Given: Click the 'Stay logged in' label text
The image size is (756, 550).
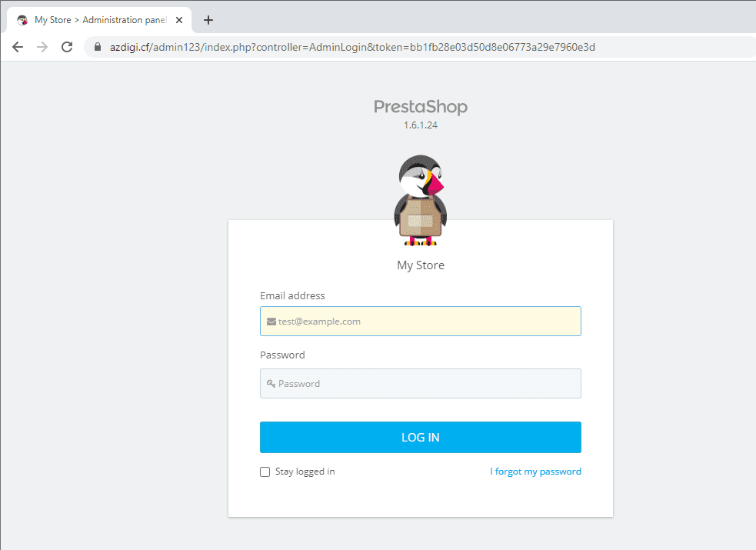Looking at the screenshot, I should tap(305, 472).
